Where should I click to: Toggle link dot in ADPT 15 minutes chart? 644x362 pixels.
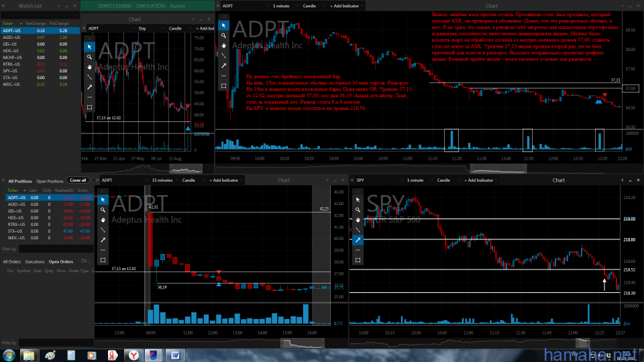point(97,180)
